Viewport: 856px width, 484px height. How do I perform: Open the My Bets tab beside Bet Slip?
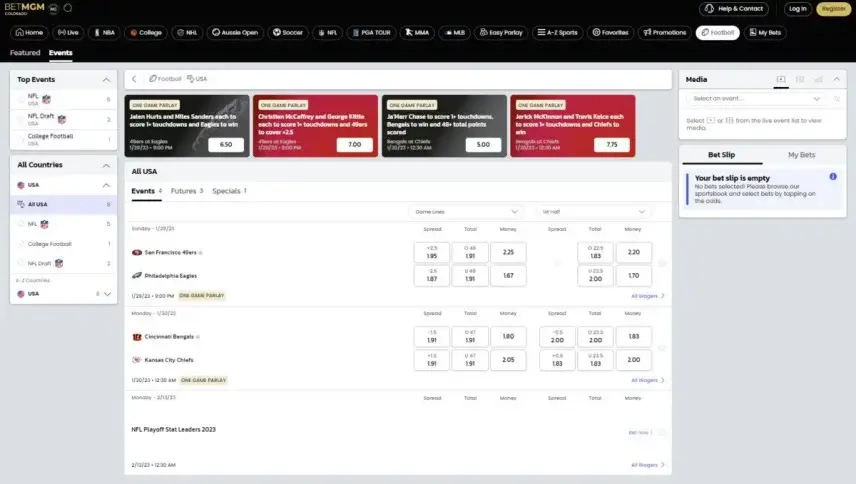point(801,155)
